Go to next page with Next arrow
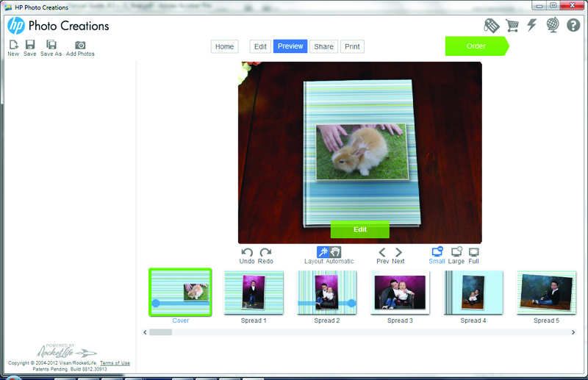Screen dimensions: 588x380 point(398,252)
